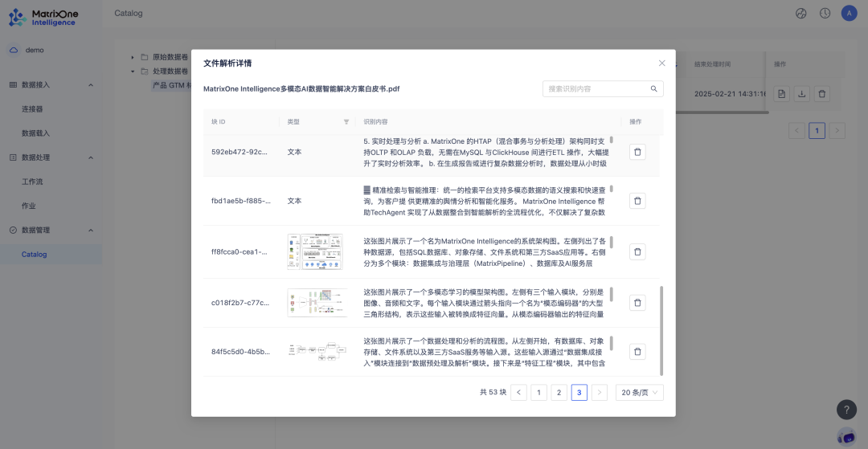Open 数据载入 in the sidebar
This screenshot has height=449, width=868.
coord(35,133)
